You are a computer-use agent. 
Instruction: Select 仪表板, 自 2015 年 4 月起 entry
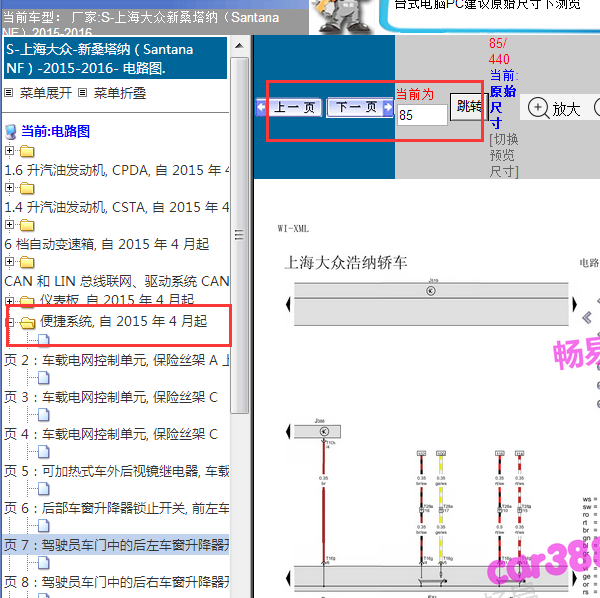[117, 300]
